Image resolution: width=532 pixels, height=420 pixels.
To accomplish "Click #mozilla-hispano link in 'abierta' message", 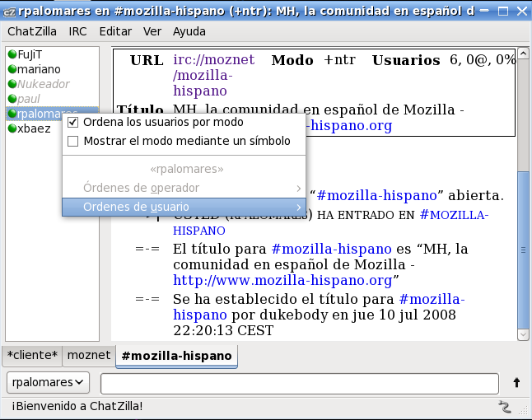I will coord(377,196).
